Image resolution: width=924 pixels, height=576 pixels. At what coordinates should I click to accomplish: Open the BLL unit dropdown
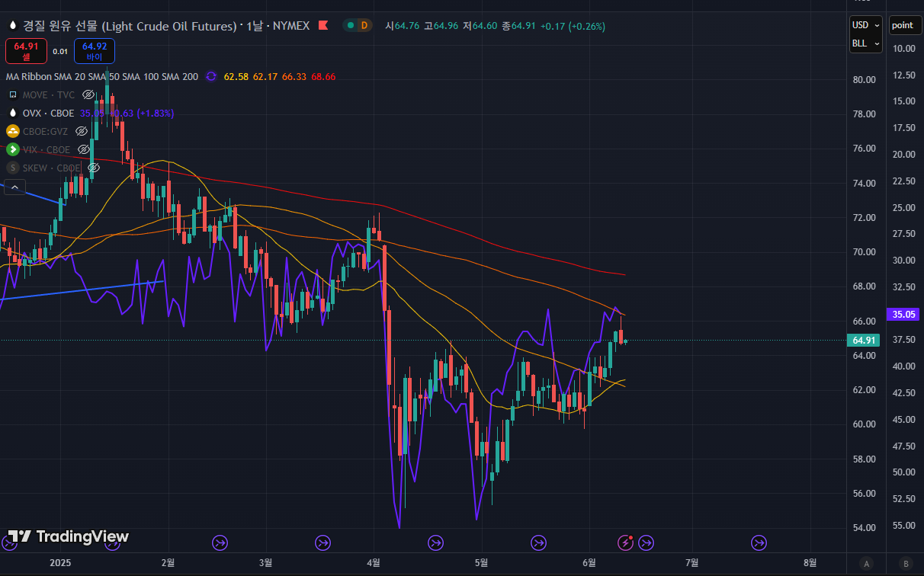tap(865, 43)
